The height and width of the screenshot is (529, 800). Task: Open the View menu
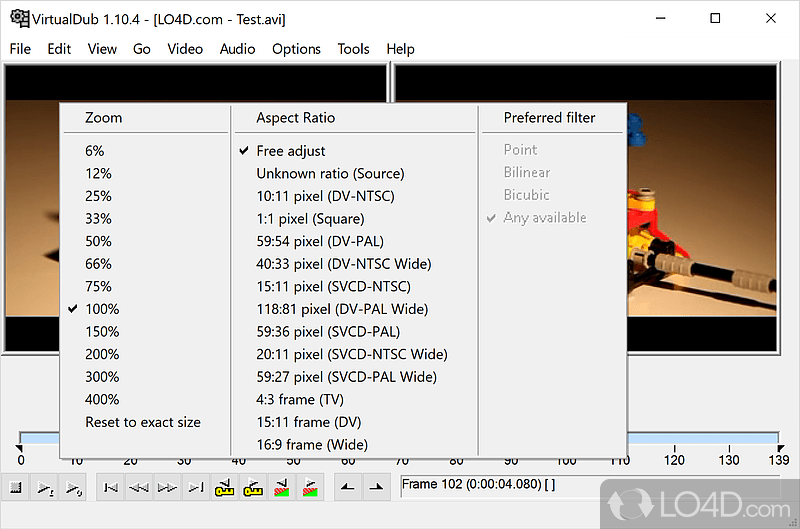point(102,49)
